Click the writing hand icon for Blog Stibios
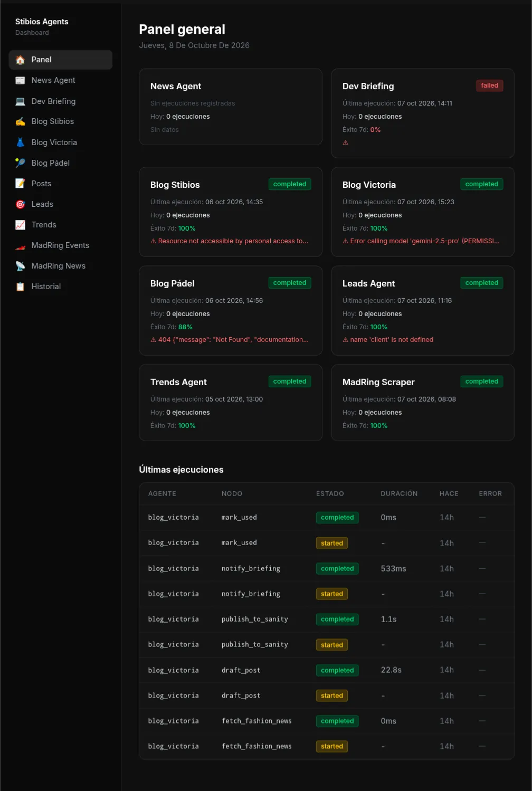 [x=20, y=122]
